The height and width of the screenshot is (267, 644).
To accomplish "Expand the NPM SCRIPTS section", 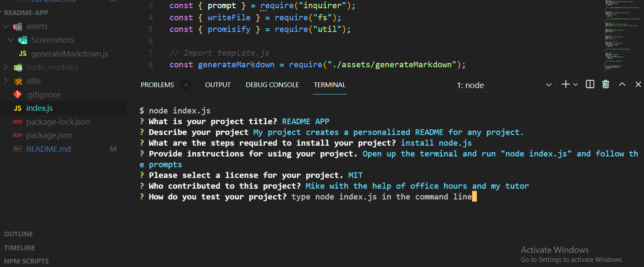I will coord(26,261).
